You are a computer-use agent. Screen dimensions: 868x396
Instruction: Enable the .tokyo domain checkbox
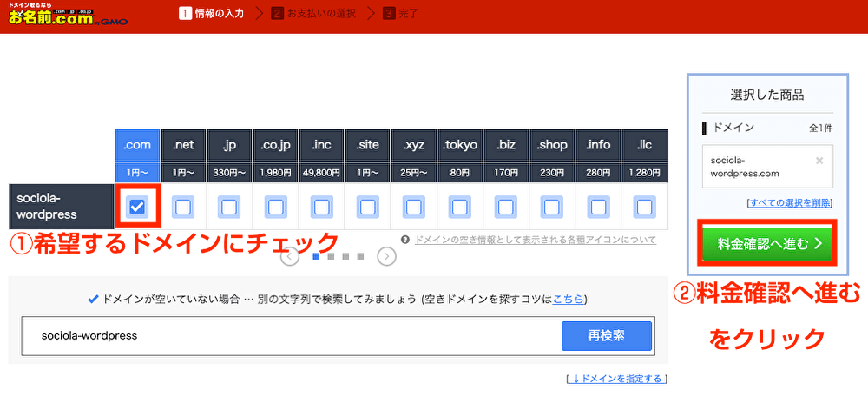[x=461, y=207]
